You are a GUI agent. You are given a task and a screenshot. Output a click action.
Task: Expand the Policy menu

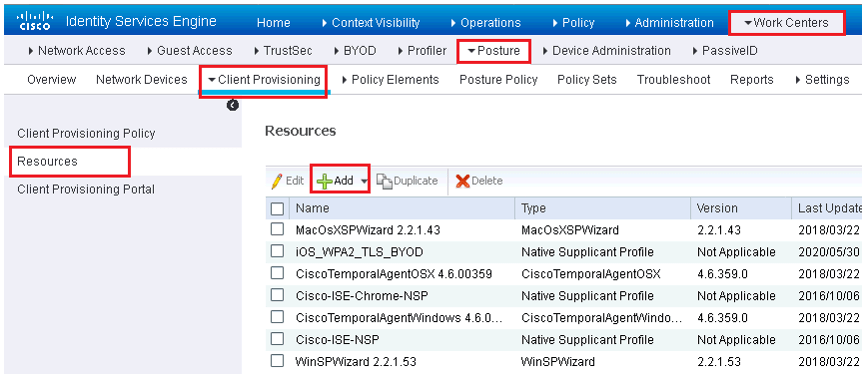point(573,23)
